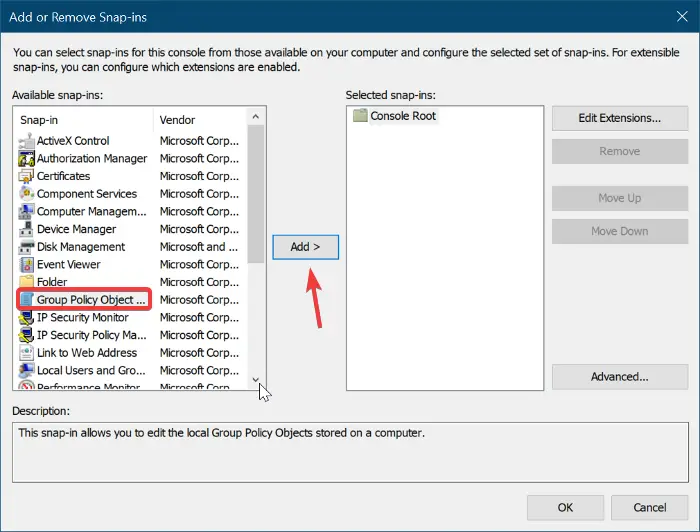The height and width of the screenshot is (532, 700).
Task: Select the IP Security Monitor row text
Action: coord(83,318)
